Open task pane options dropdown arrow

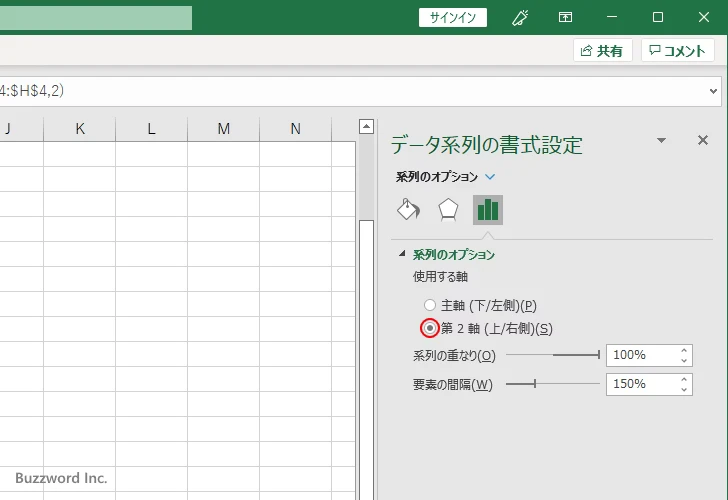coord(662,140)
